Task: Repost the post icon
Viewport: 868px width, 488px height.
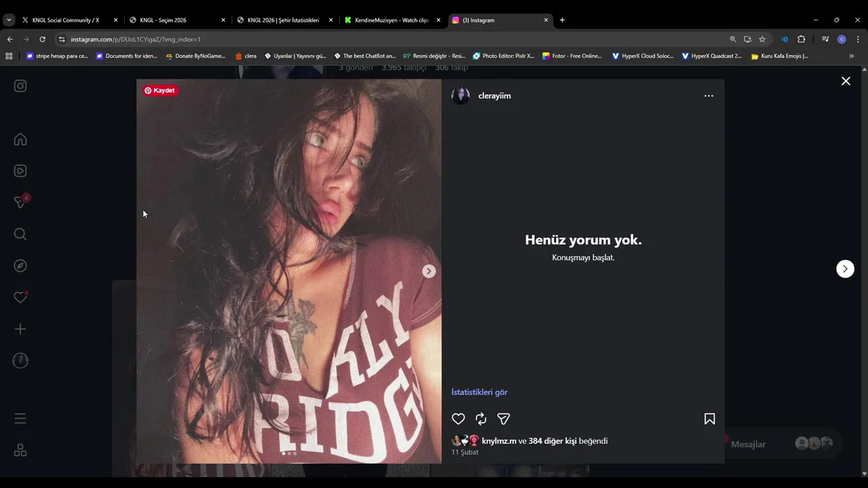Action: (481, 419)
